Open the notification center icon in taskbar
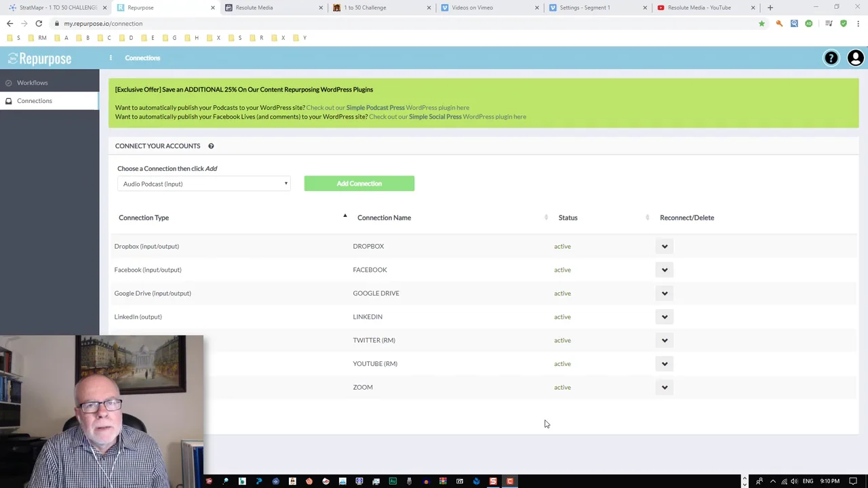This screenshot has height=488, width=868. point(853,481)
